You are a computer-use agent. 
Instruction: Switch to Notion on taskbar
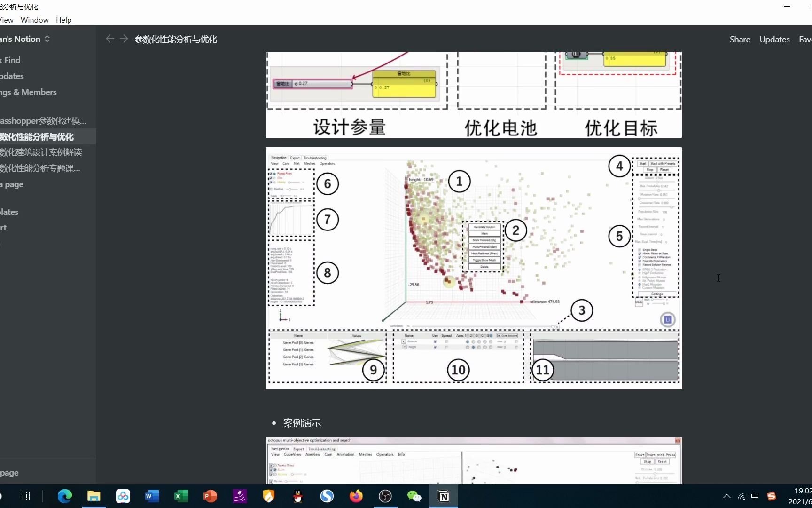point(444,496)
